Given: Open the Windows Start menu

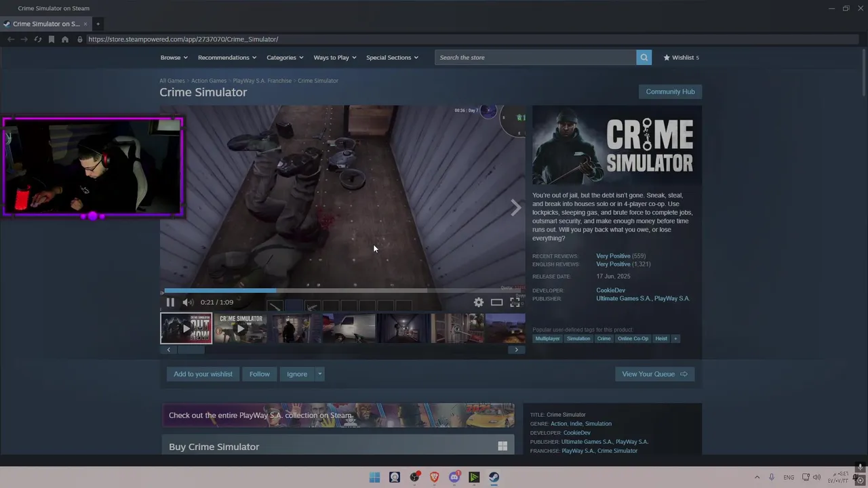Looking at the screenshot, I should click(x=374, y=477).
